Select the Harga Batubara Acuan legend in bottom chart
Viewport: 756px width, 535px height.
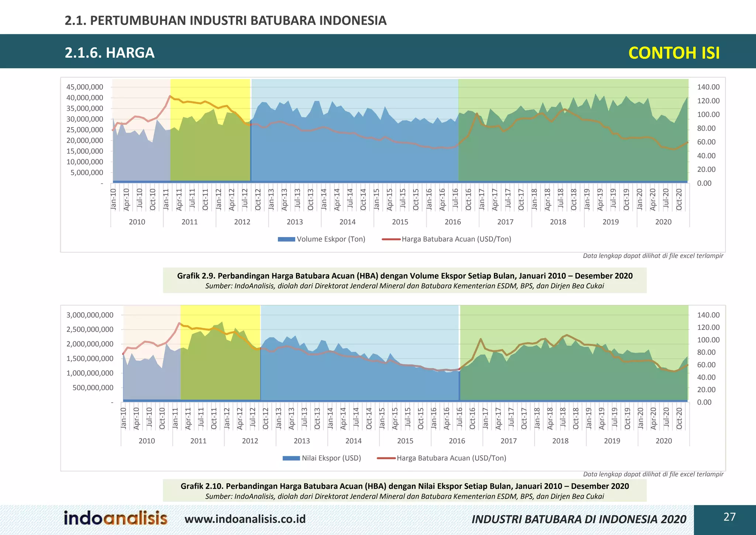coord(451,458)
